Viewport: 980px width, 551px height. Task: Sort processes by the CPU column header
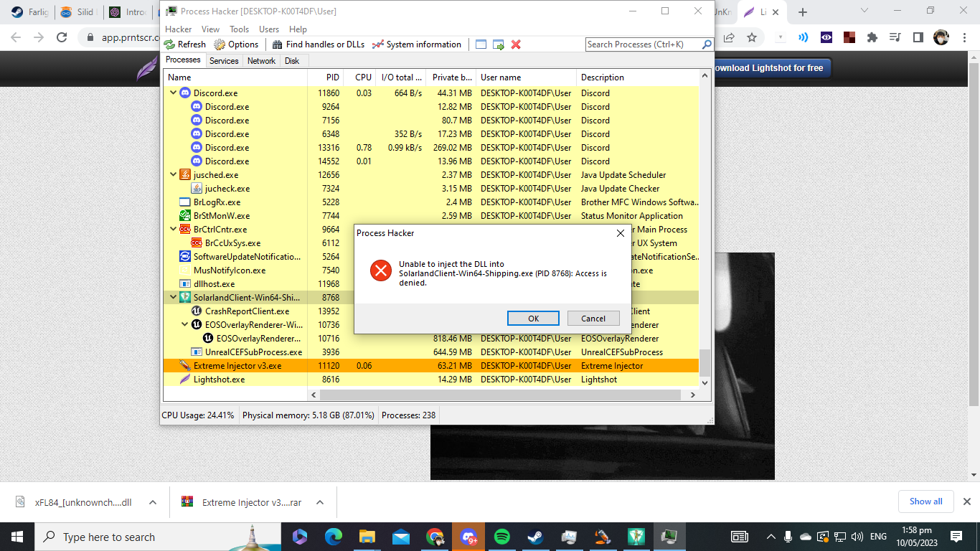click(x=363, y=77)
